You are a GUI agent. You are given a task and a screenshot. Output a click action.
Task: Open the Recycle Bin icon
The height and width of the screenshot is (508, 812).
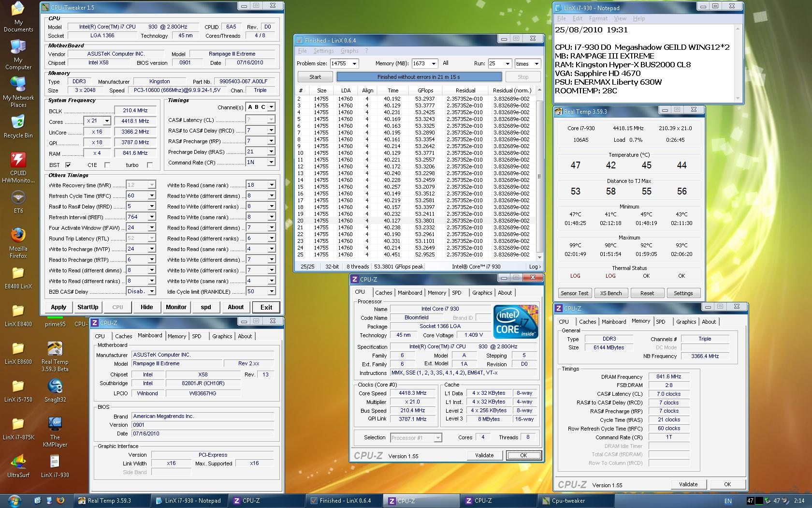point(18,122)
